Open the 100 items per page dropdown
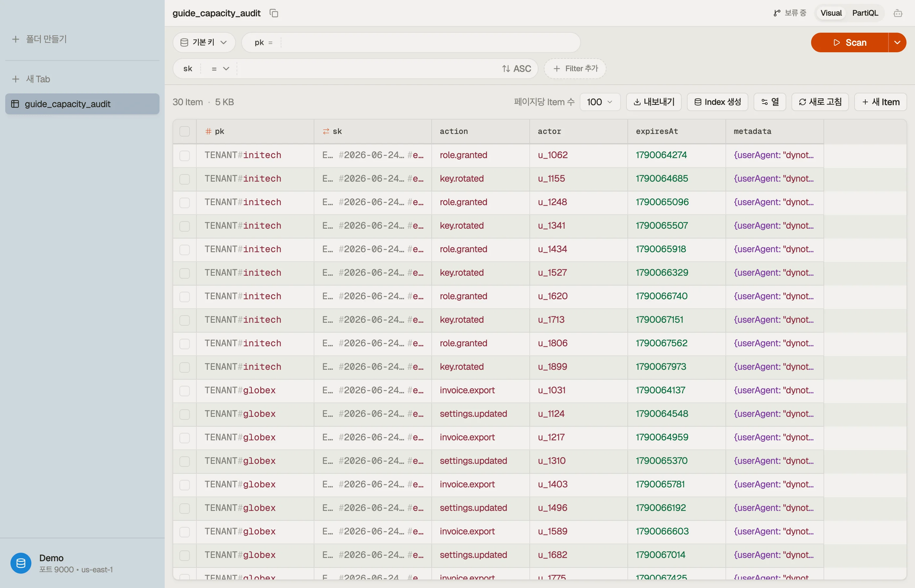915x588 pixels. (x=600, y=102)
